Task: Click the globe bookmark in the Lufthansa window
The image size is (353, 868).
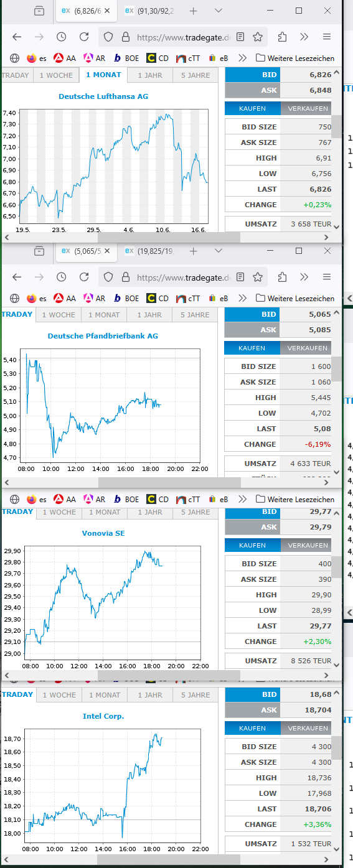Action: tap(14, 58)
